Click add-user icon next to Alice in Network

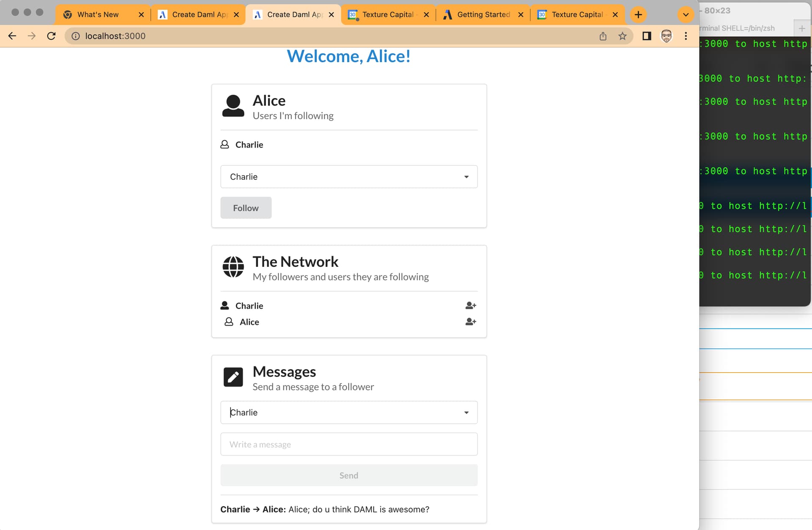(x=470, y=322)
